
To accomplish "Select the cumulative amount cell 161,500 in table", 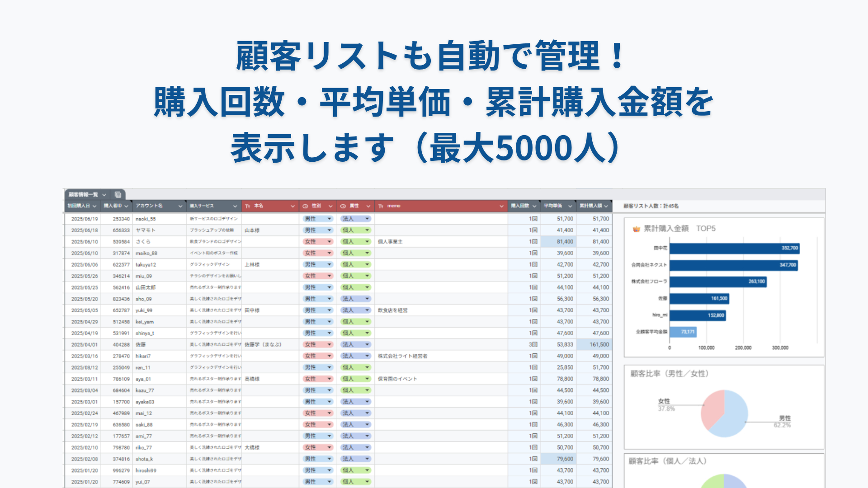I will pos(594,344).
